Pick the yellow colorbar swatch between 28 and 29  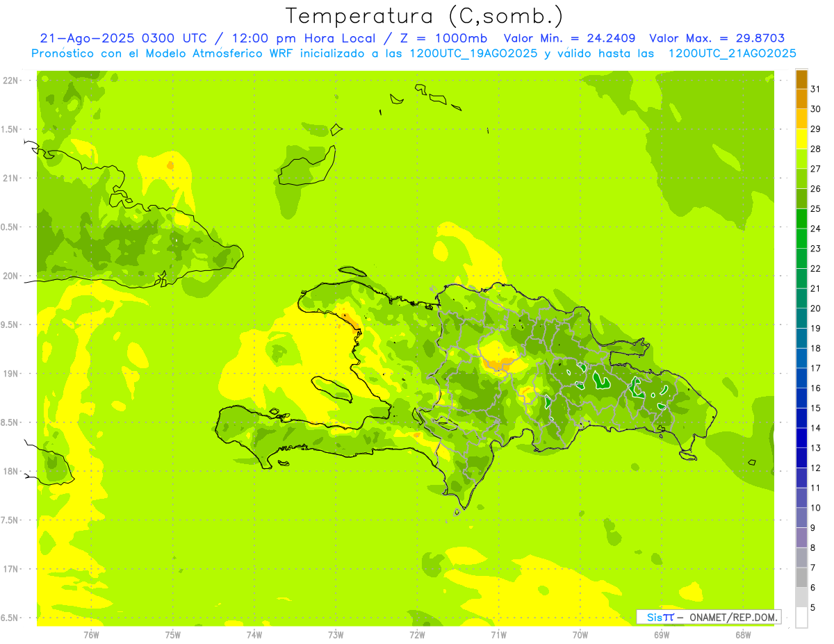tap(801, 139)
